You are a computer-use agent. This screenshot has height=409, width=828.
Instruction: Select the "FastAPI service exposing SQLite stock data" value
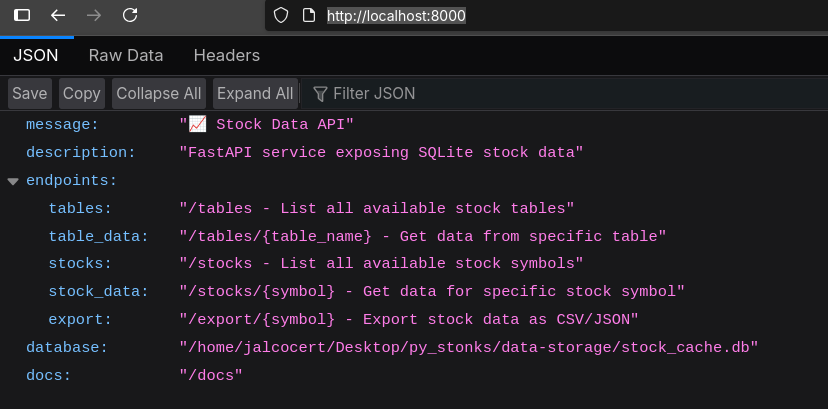pyautogui.click(x=381, y=153)
